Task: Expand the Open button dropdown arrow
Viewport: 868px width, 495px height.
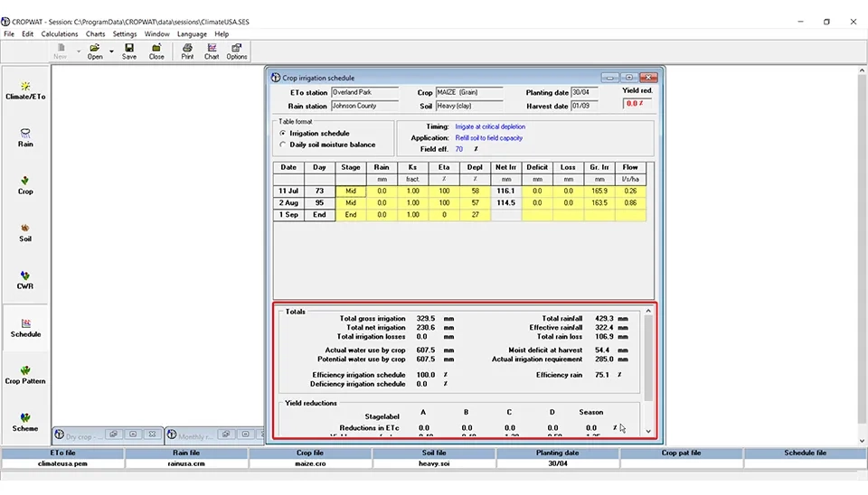Action: pos(111,51)
